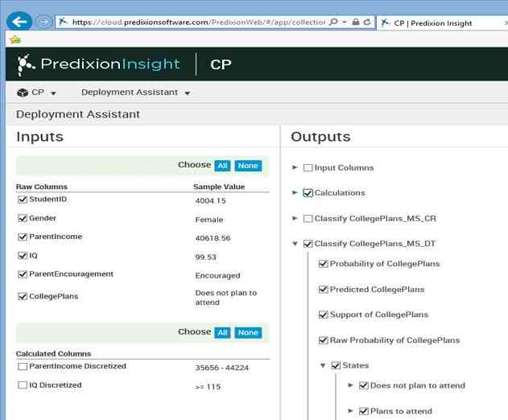Click the CP package cube icon
Viewport: 508px width, 420px height.
[23, 93]
